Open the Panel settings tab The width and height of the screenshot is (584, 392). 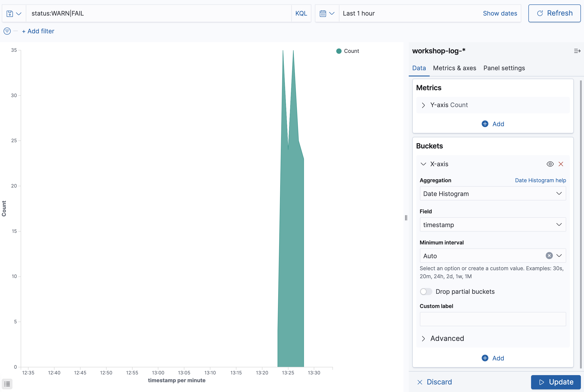click(x=504, y=68)
